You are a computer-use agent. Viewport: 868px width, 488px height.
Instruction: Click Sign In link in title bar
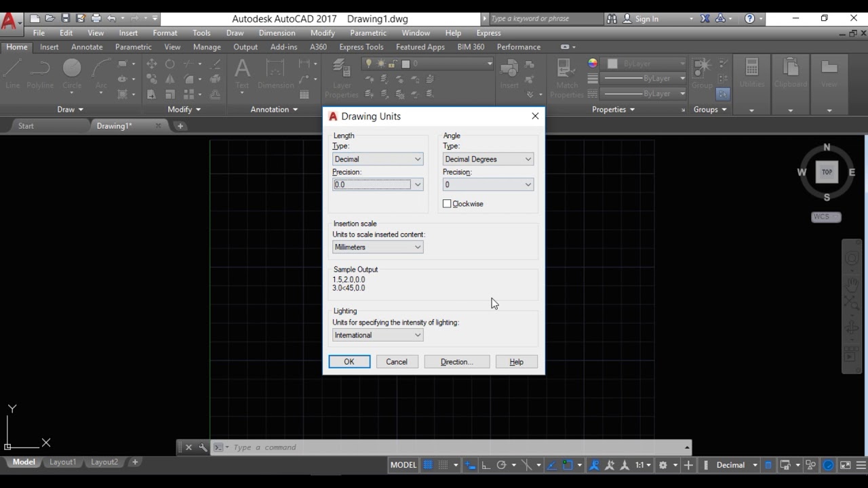tap(646, 19)
